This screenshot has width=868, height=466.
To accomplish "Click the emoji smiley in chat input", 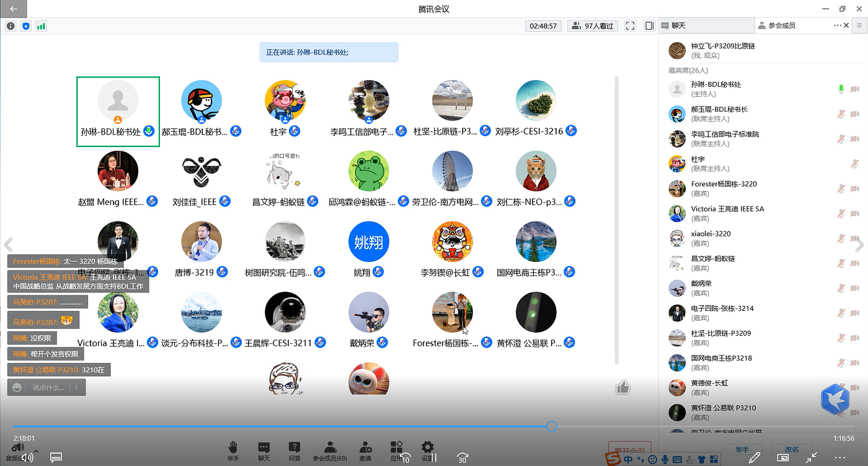I will [17, 387].
